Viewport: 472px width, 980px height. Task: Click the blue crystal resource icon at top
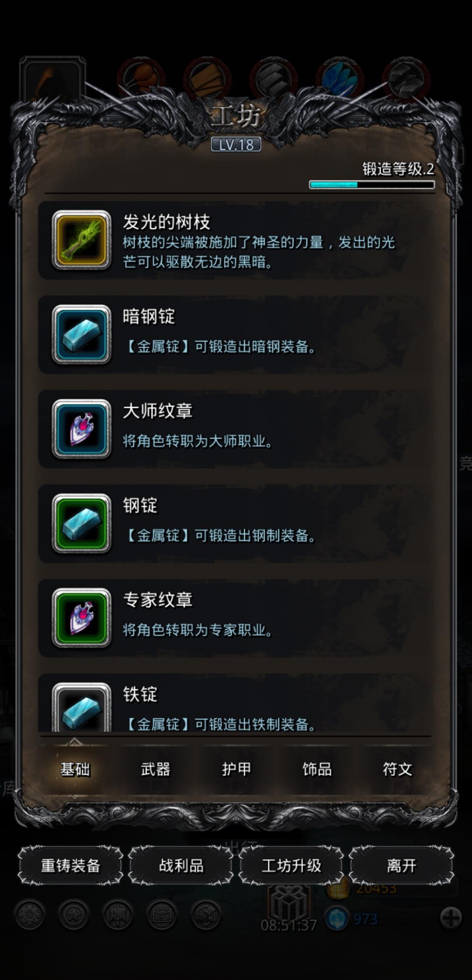pyautogui.click(x=340, y=79)
